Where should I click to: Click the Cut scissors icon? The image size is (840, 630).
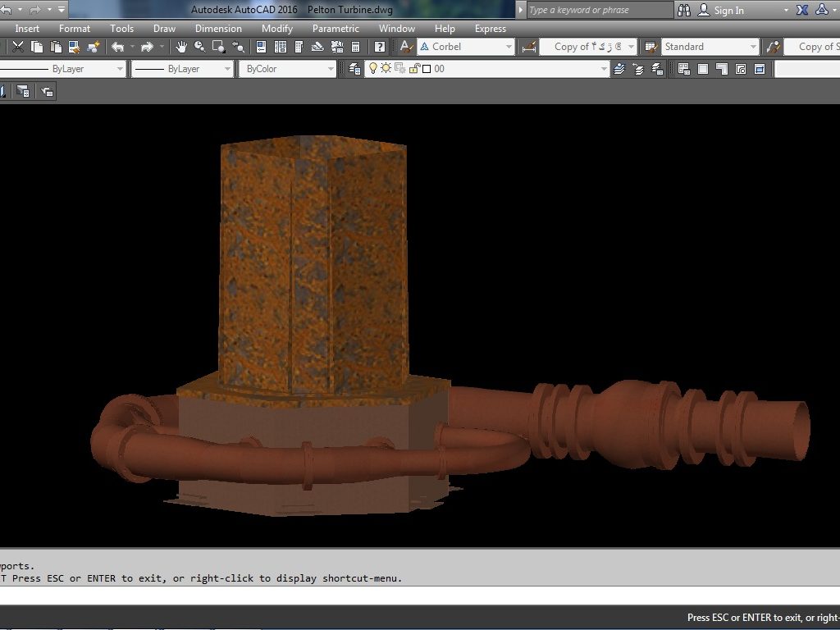17,47
